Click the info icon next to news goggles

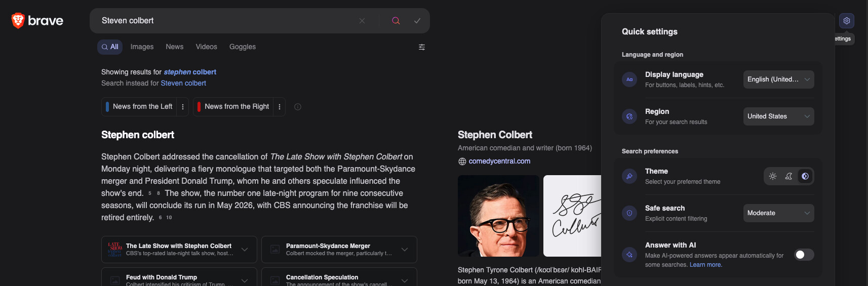pos(298,107)
